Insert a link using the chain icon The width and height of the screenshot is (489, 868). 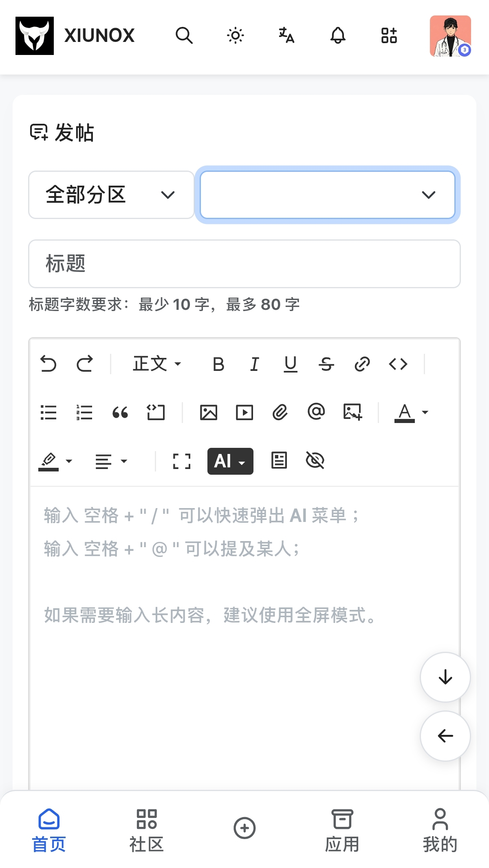pos(362,364)
